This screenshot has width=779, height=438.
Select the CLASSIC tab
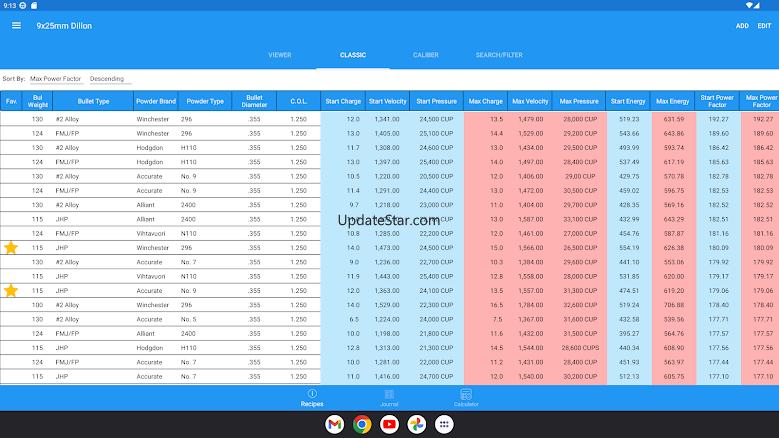[353, 55]
